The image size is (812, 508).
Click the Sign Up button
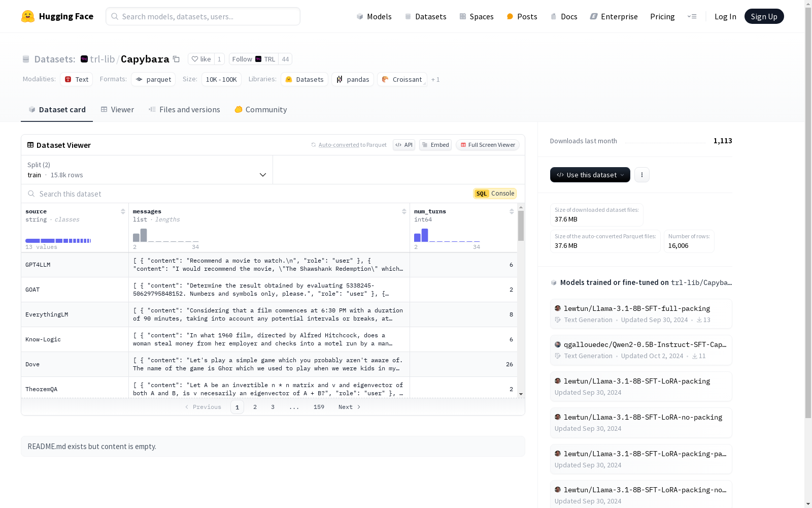764,16
